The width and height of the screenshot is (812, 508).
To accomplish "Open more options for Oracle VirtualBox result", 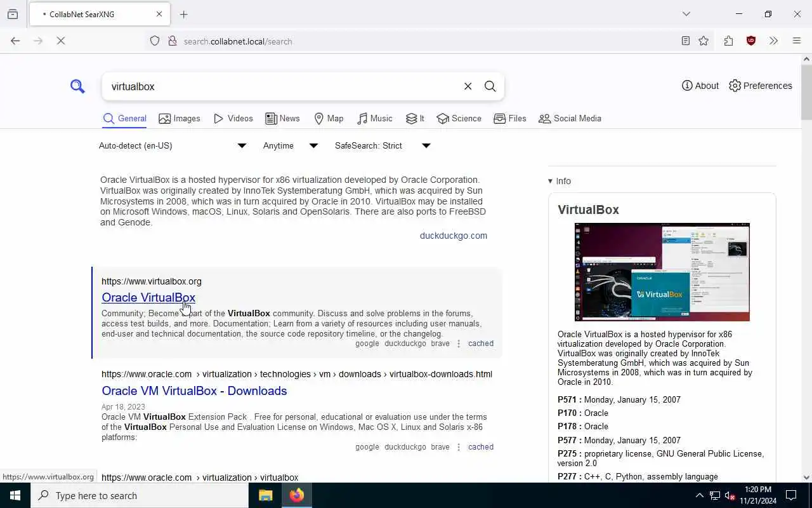I will pos(459,344).
